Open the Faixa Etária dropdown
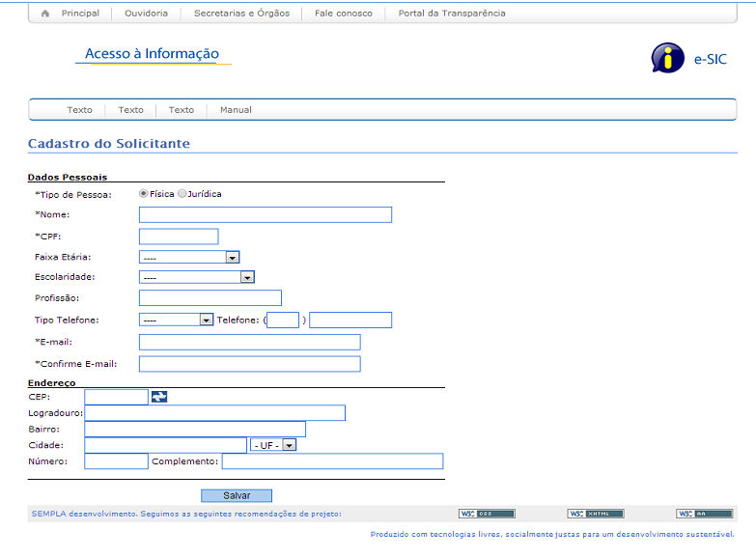756x558 pixels. [x=189, y=258]
